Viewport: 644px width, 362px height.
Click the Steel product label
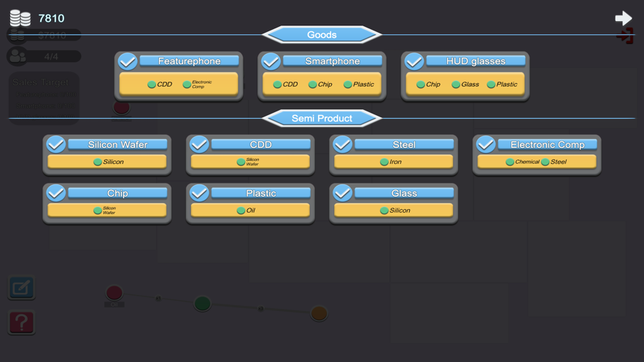click(404, 144)
